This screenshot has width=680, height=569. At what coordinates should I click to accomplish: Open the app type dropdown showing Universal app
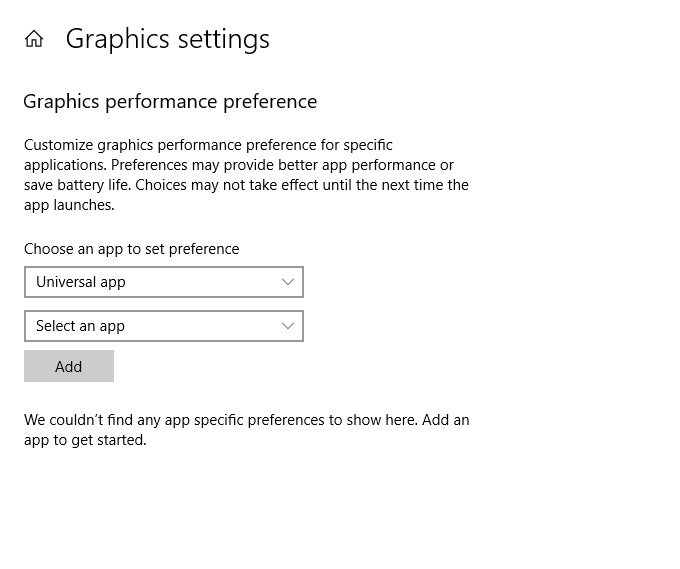163,282
